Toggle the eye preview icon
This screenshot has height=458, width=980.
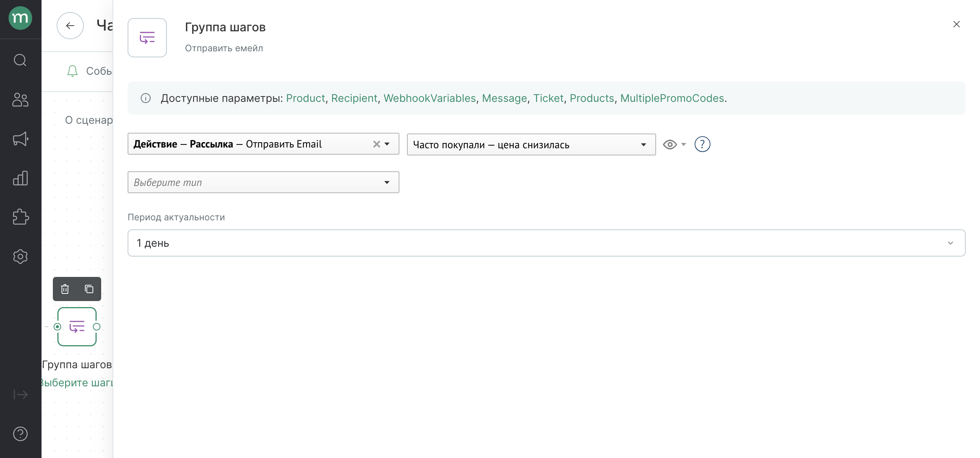point(670,144)
